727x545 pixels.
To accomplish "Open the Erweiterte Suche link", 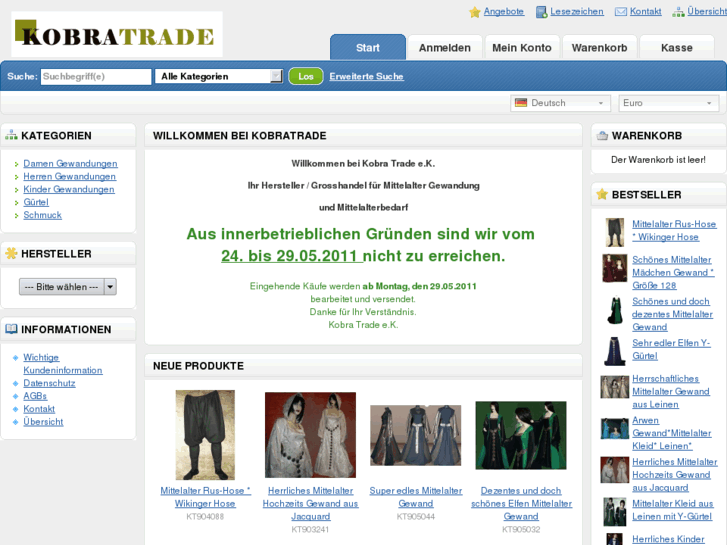I will (x=366, y=76).
